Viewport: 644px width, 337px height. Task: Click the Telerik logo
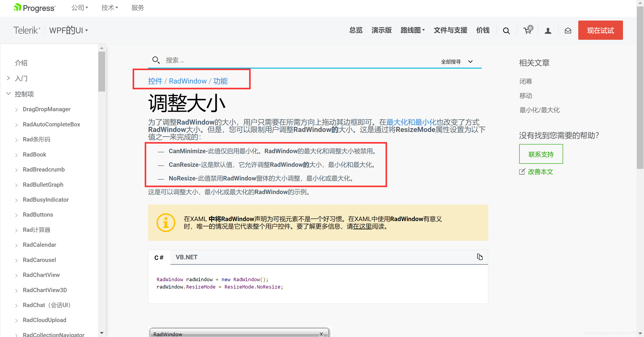[27, 30]
